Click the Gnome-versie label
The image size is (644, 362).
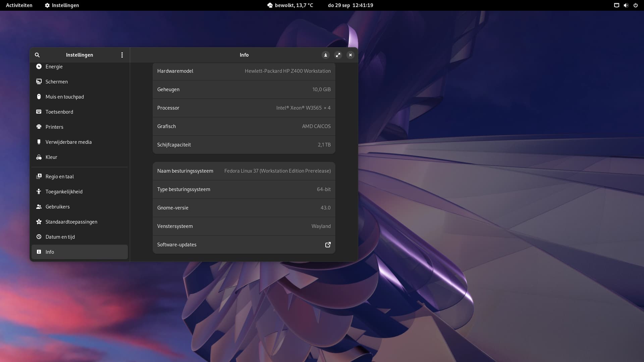click(173, 208)
